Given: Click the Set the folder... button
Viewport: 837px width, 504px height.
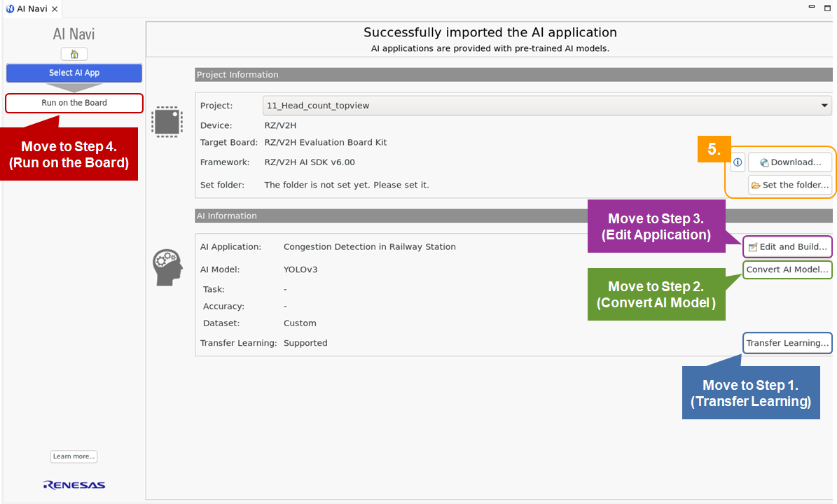Looking at the screenshot, I should (x=790, y=185).
